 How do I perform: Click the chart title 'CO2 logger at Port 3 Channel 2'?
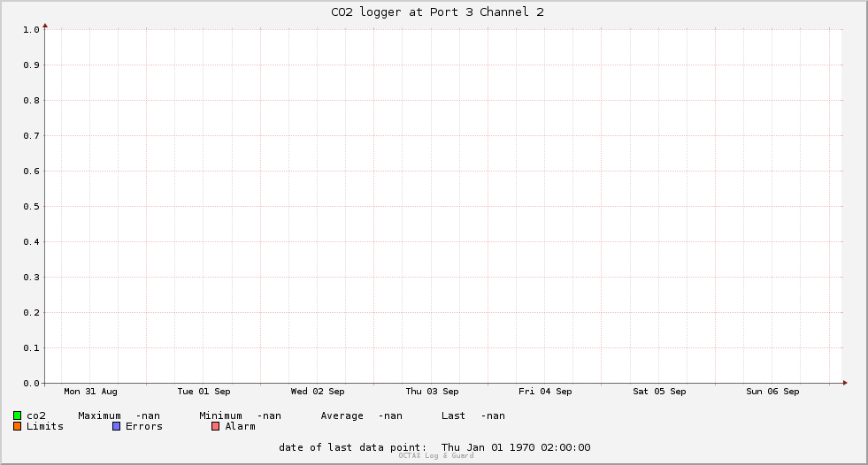click(437, 12)
